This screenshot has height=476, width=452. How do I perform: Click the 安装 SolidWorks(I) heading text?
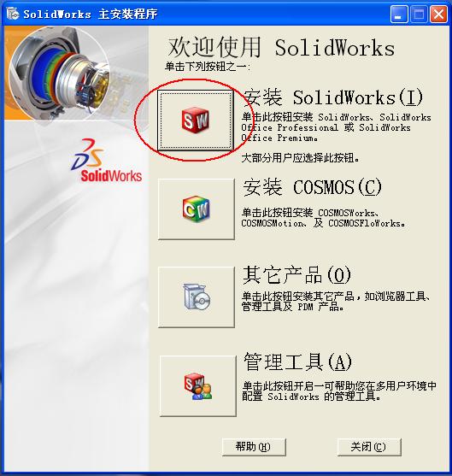[333, 97]
